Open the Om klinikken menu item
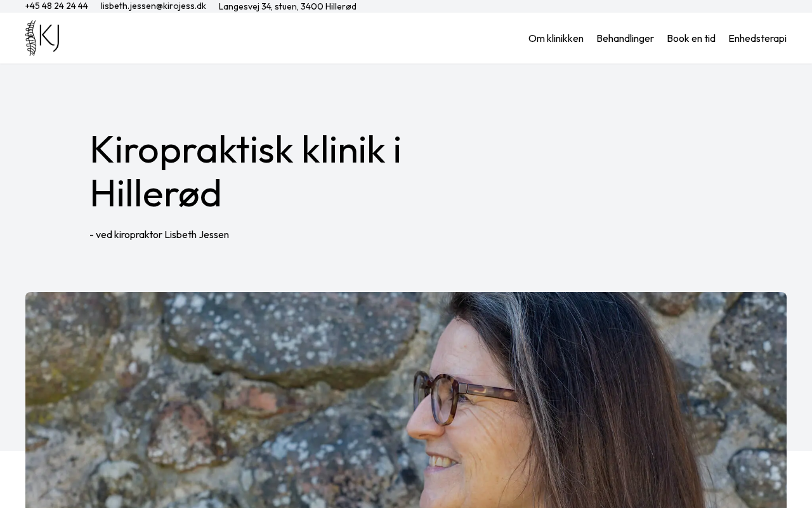The image size is (812, 508). tap(556, 38)
